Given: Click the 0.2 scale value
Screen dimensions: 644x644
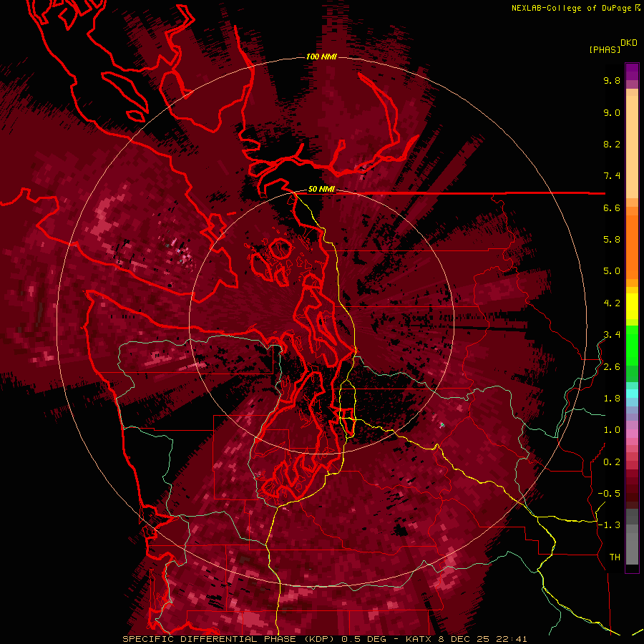Looking at the screenshot, I should (612, 462).
